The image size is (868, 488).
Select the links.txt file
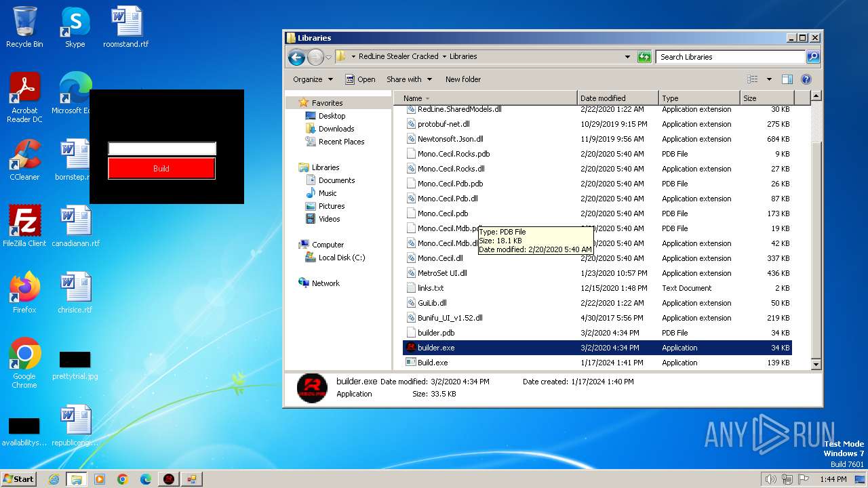pyautogui.click(x=597, y=288)
